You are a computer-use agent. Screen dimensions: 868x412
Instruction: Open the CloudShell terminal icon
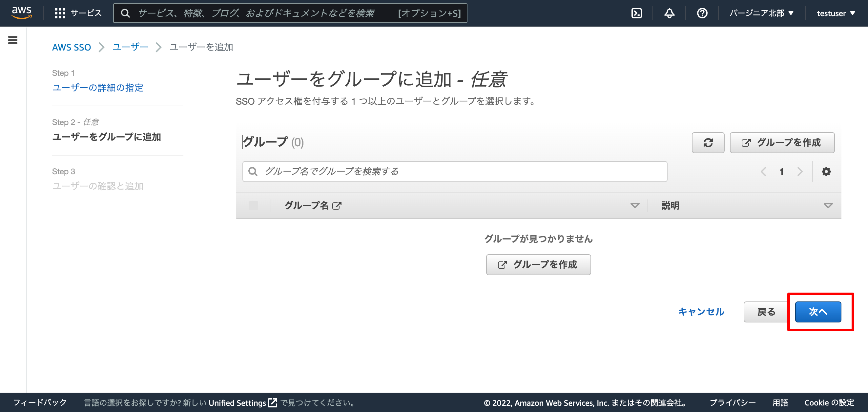coord(636,13)
